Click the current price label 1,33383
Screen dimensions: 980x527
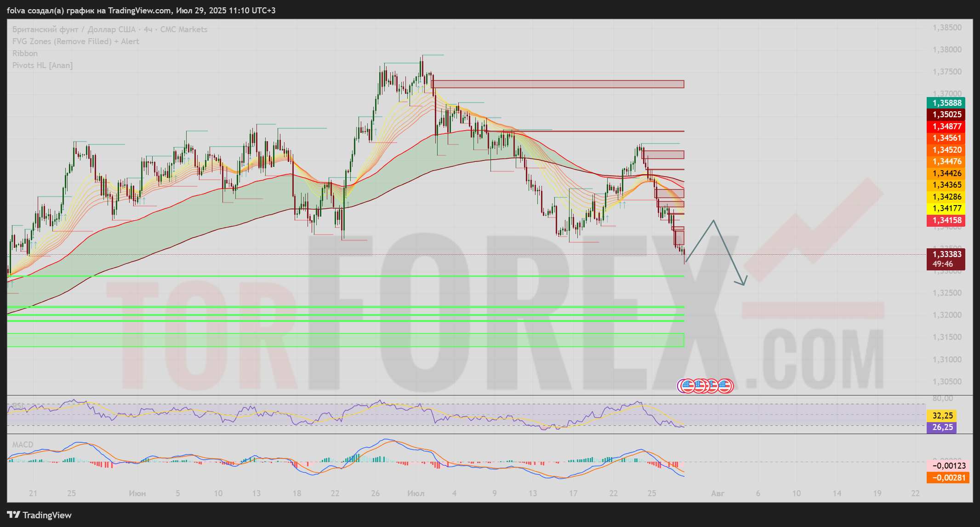pyautogui.click(x=946, y=254)
